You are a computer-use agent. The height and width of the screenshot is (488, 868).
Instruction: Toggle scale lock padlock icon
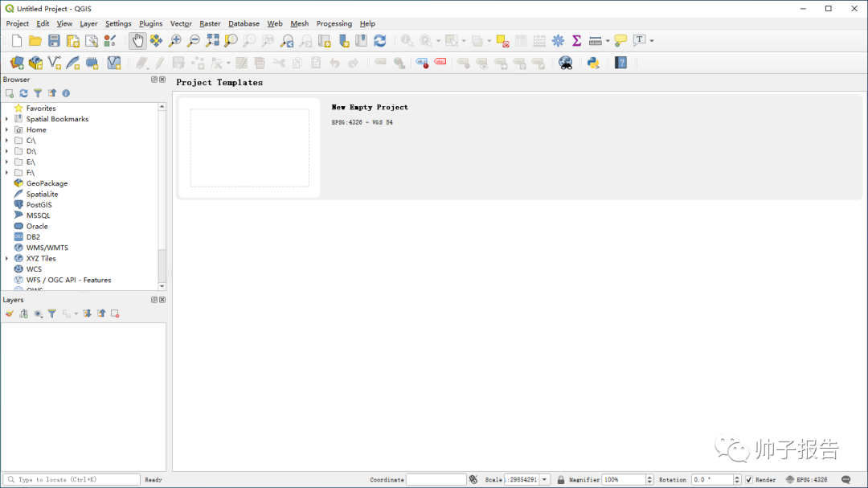click(561, 480)
